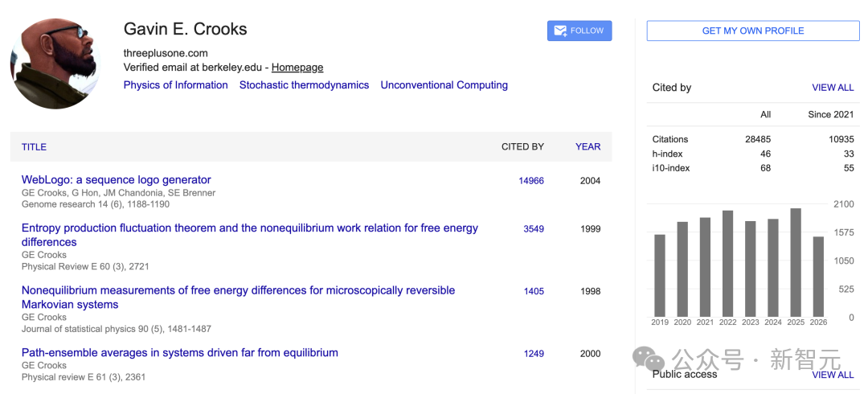This screenshot has height=394, width=868.
Task: Open Path-ensemble averages paper
Action: pos(180,352)
